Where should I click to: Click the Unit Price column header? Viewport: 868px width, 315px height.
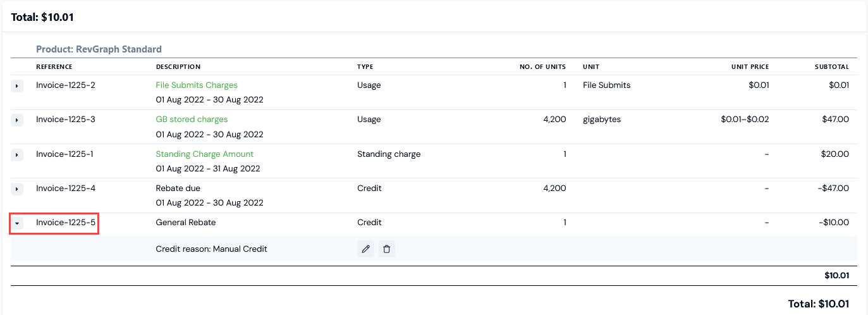(750, 66)
